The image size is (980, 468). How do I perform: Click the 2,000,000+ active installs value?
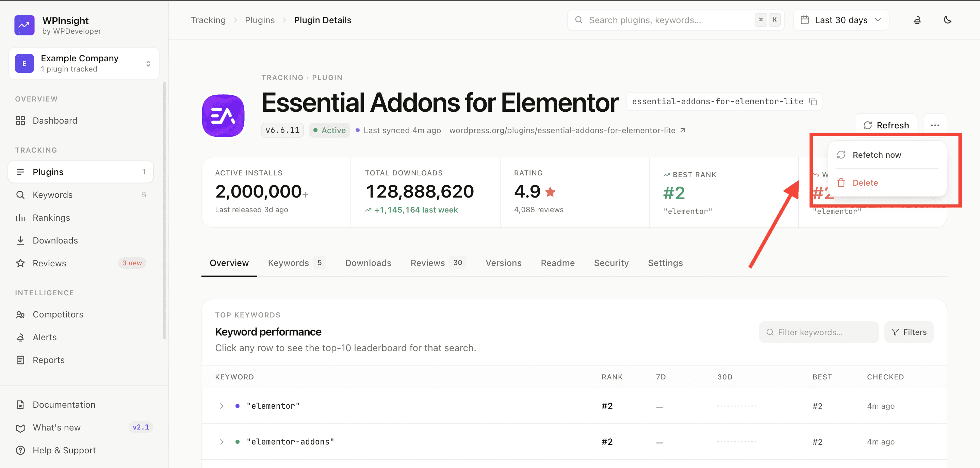(x=262, y=191)
